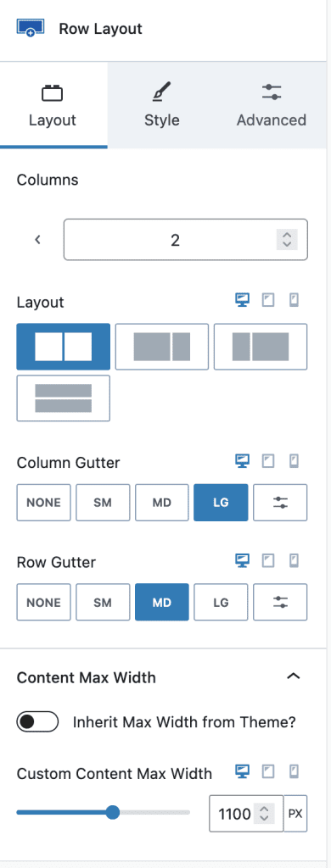Open custom Column Gutter settings icon
331x868 pixels.
[x=280, y=503]
